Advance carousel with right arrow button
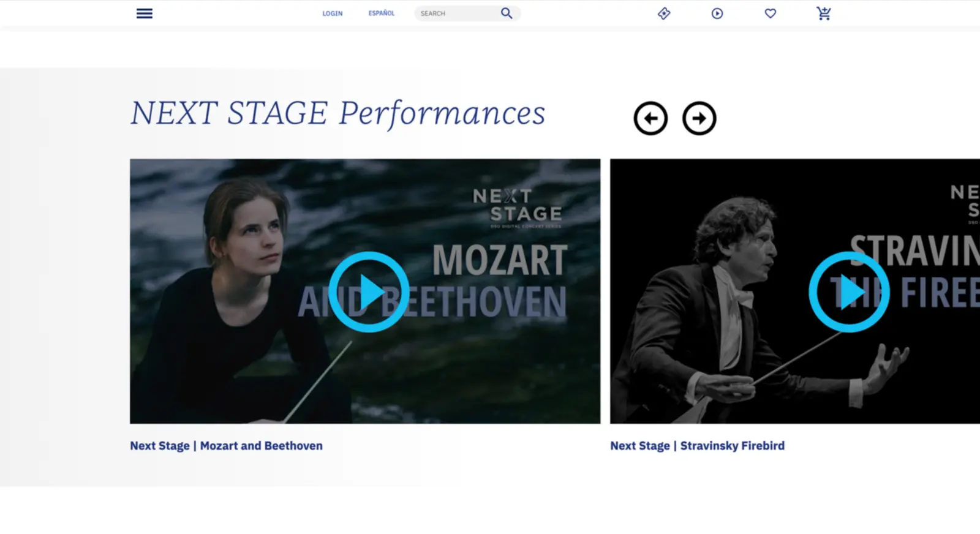 tap(699, 118)
